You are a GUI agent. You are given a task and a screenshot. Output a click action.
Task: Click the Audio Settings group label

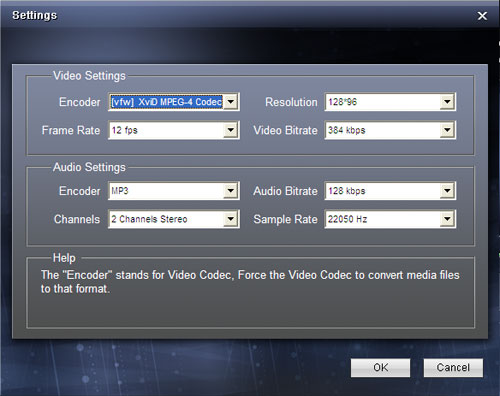click(89, 167)
